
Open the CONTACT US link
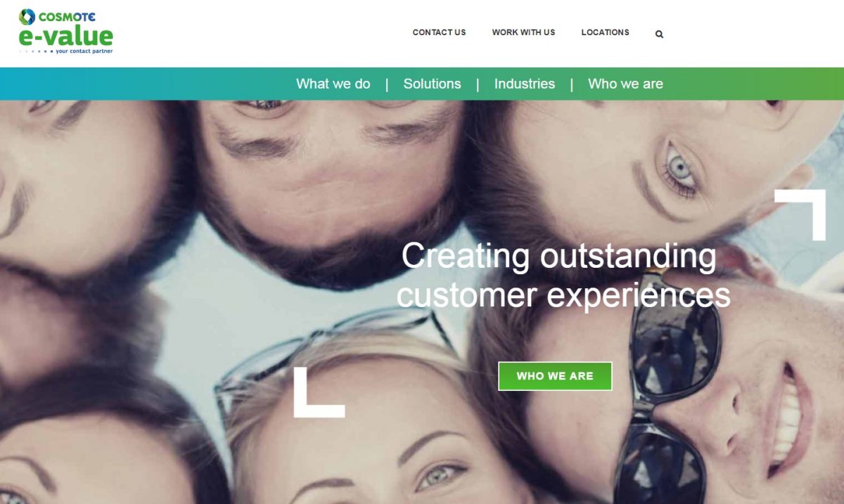(439, 32)
